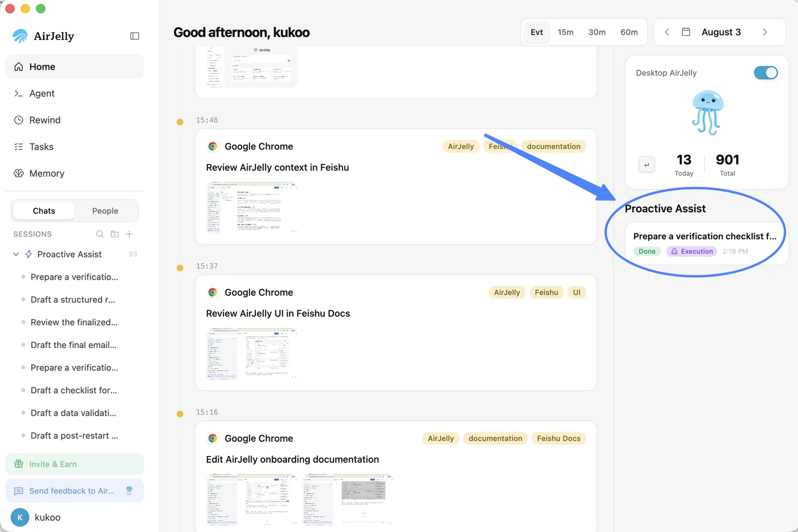Open the Memory page
This screenshot has width=798, height=532.
(x=75, y=173)
